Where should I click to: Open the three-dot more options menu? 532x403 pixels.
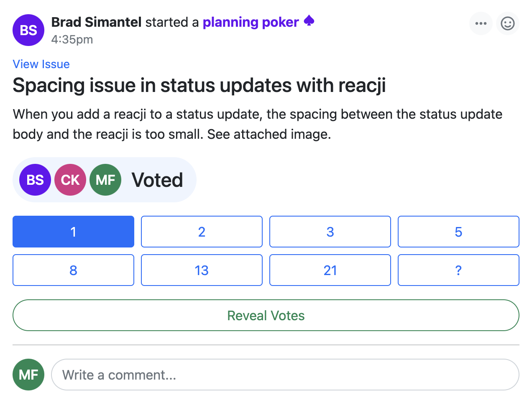(481, 23)
